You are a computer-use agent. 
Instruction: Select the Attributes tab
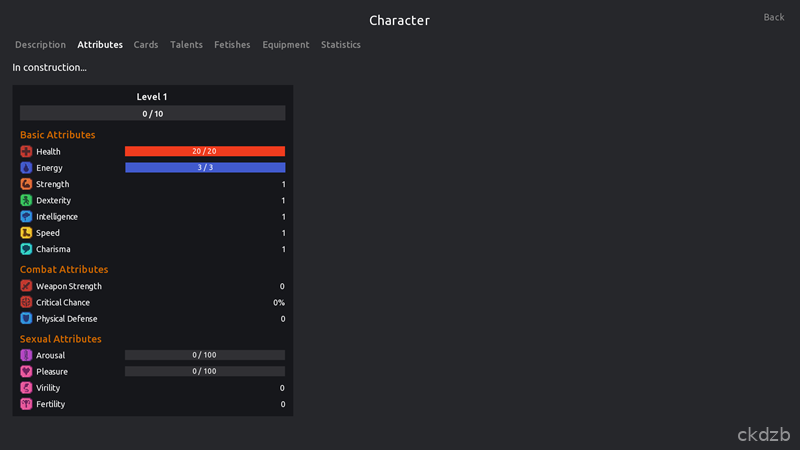click(x=100, y=45)
